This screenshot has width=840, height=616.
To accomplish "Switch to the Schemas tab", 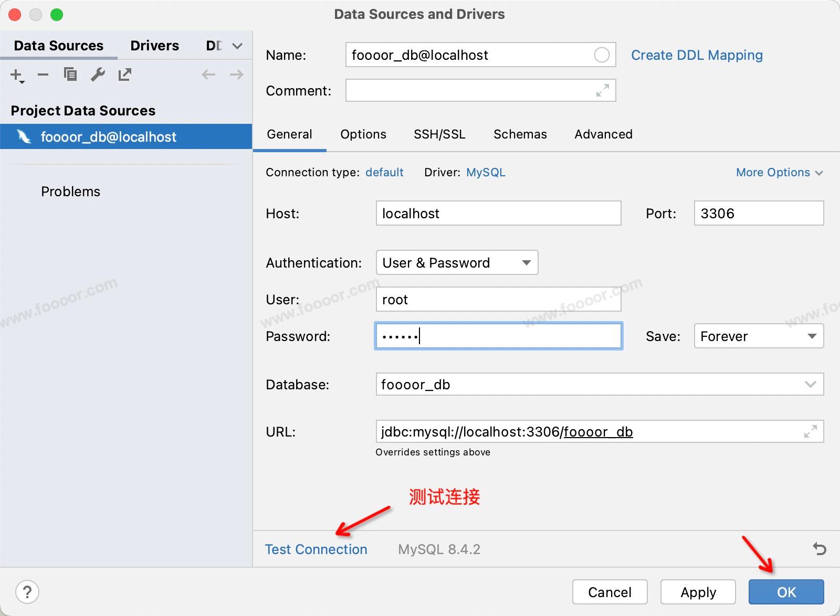I will 520,134.
